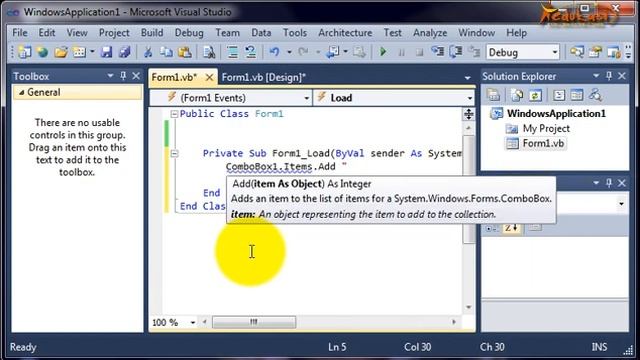Open the Solution Explorer toolbar icon
The width and height of the screenshot is (640, 360).
coord(577,52)
